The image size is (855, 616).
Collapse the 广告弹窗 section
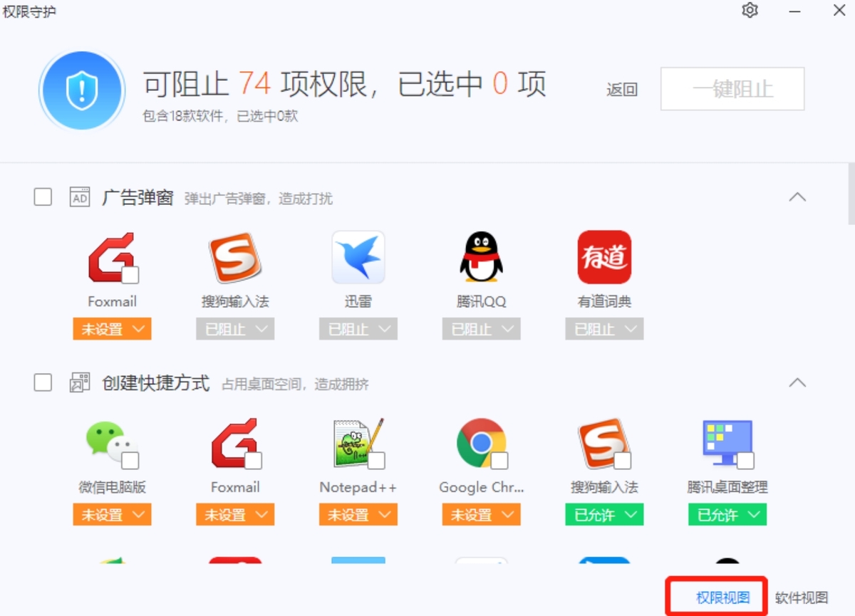(798, 197)
